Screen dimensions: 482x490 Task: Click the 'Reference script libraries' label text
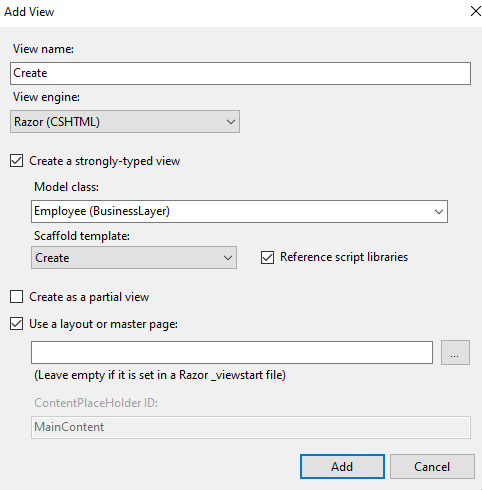click(x=344, y=257)
